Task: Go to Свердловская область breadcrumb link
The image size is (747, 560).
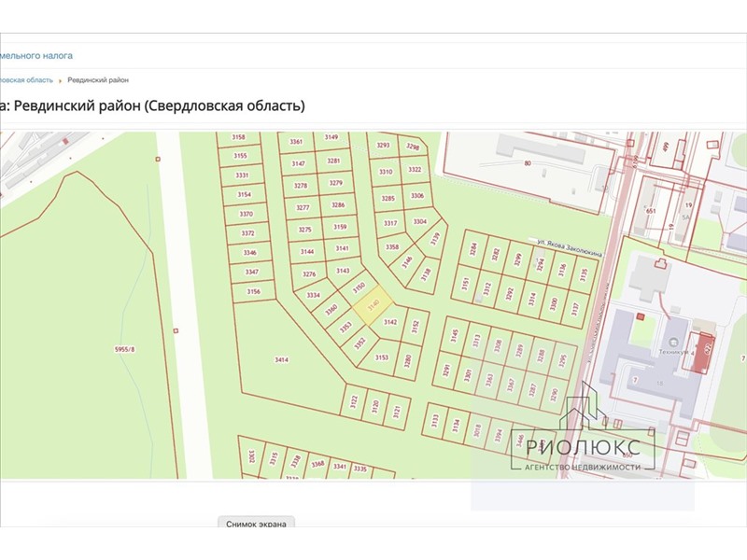Action: 26,80
